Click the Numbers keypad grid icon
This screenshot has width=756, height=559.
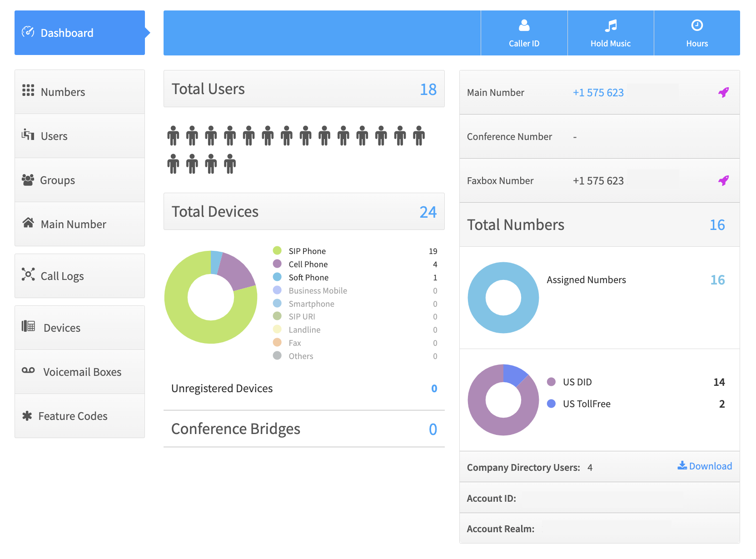(28, 90)
